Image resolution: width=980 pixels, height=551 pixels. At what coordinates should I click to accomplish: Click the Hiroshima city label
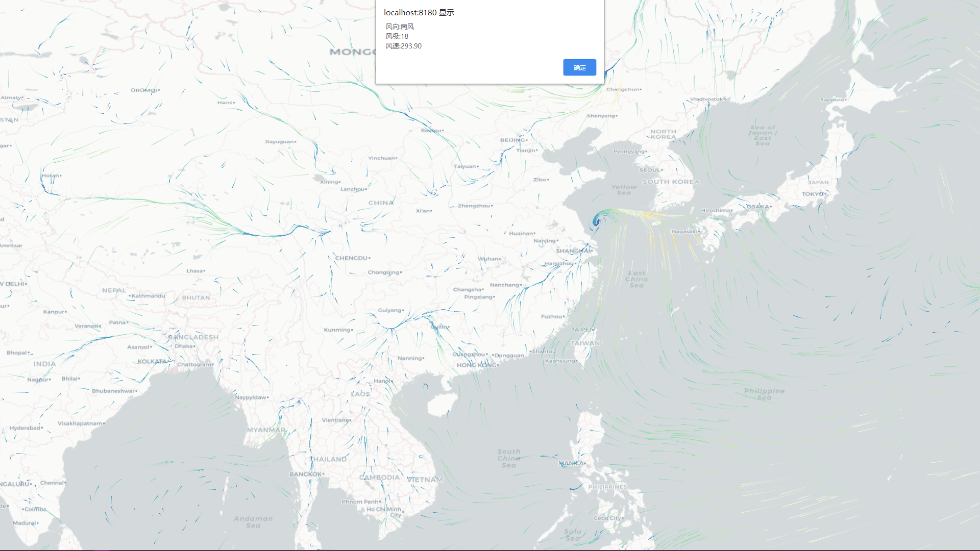(716, 210)
